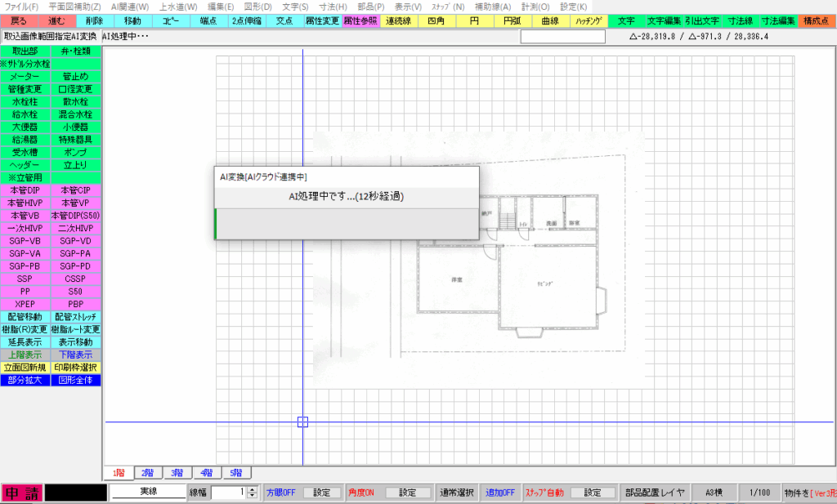Toggle the 方眼OFF grid setting
Image resolution: width=837 pixels, height=504 pixels.
(281, 493)
